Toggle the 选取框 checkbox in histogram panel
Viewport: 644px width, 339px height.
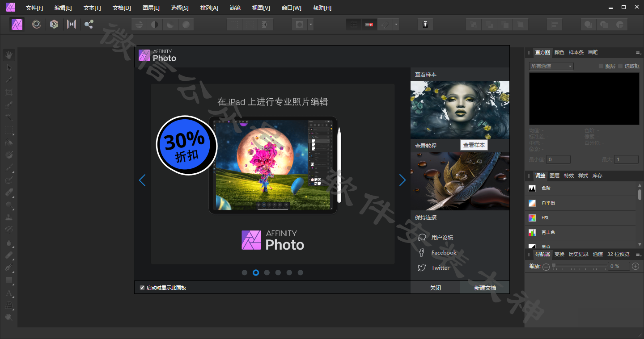pyautogui.click(x=620, y=66)
